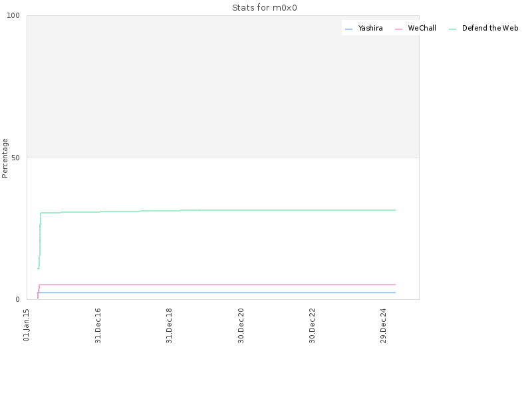This screenshot has height=399, width=532.
Task: Click the 31.Dec.18 x-axis date label
Action: (x=169, y=325)
